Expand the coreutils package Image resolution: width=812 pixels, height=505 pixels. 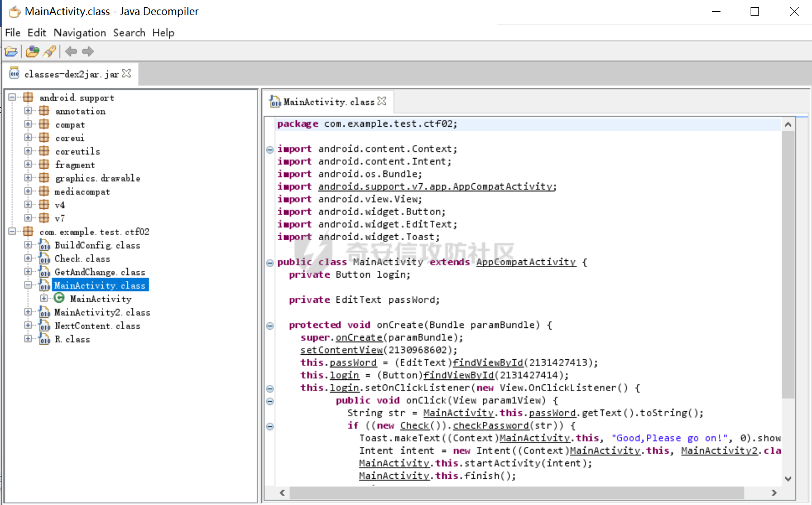[28, 151]
